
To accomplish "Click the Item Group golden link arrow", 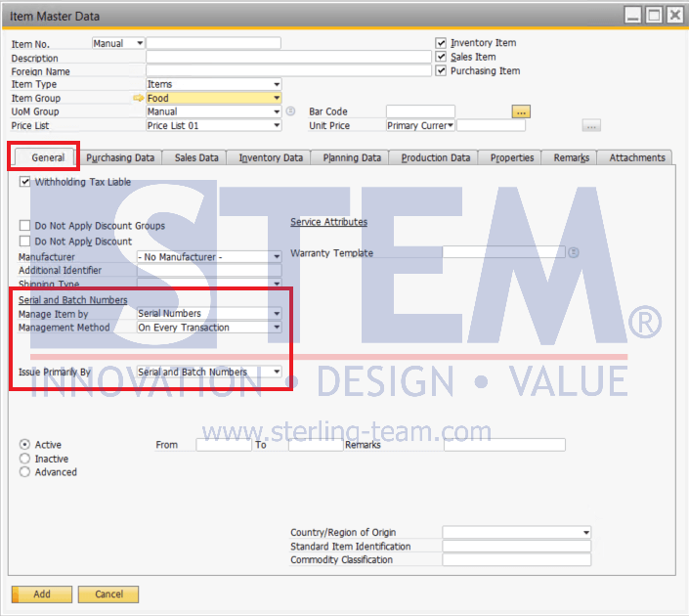I will [138, 99].
